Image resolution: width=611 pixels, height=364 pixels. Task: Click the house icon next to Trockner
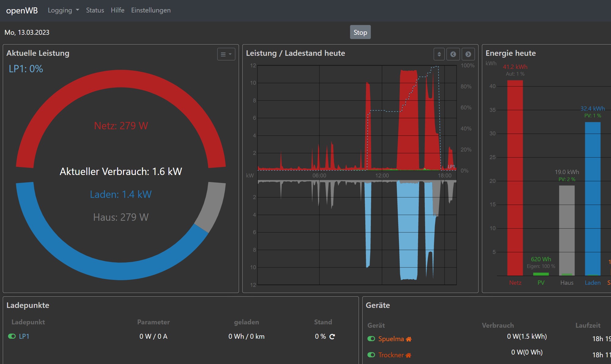point(408,355)
